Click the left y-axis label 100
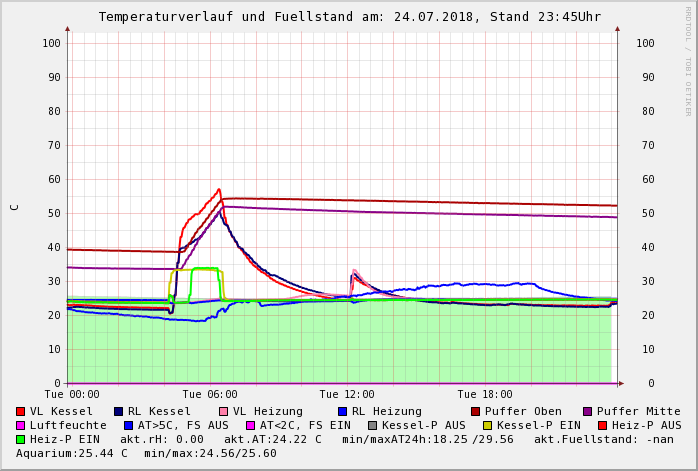Viewport: 698px width, 471px height. pyautogui.click(x=52, y=43)
